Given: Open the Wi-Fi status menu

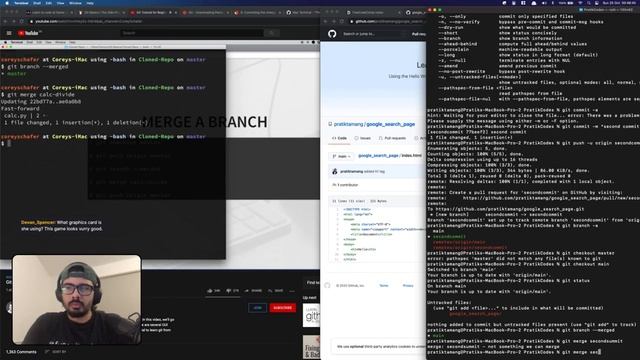Looking at the screenshot, I should [580, 3].
